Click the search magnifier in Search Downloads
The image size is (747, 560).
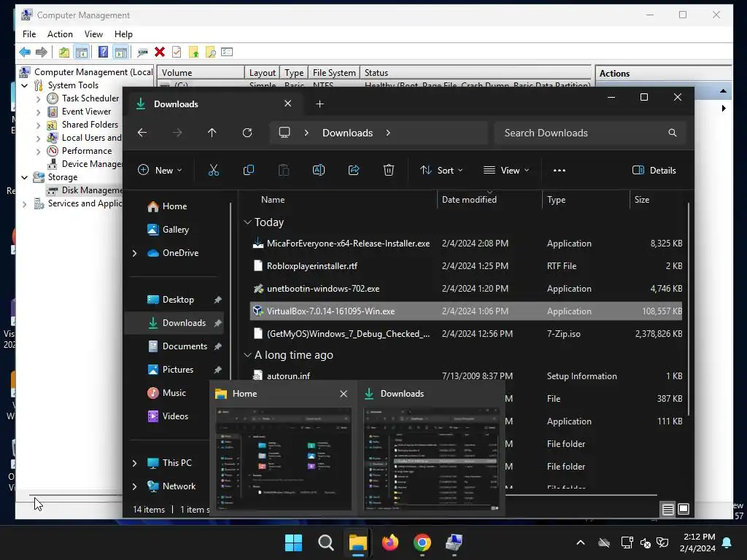tap(672, 133)
